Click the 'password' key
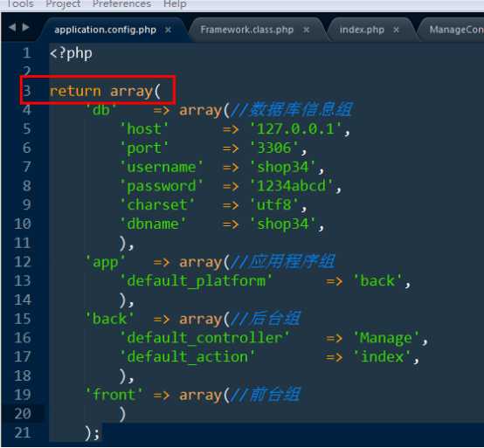The width and height of the screenshot is (484, 448). click(x=162, y=187)
